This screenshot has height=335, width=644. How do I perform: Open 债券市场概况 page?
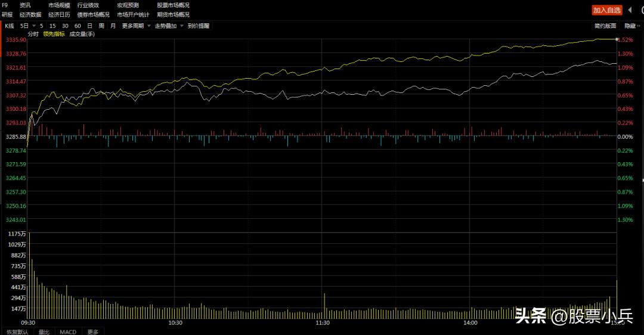click(93, 15)
